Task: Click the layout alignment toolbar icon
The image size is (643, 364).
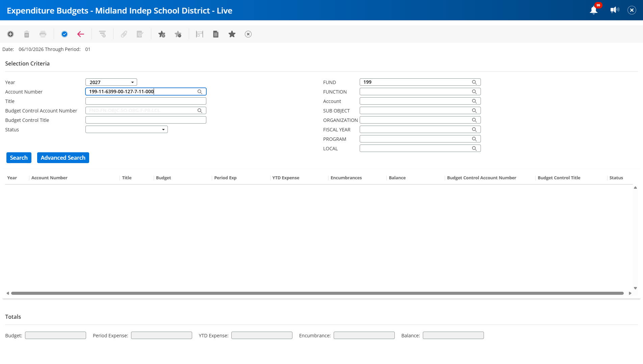Action: click(x=200, y=34)
